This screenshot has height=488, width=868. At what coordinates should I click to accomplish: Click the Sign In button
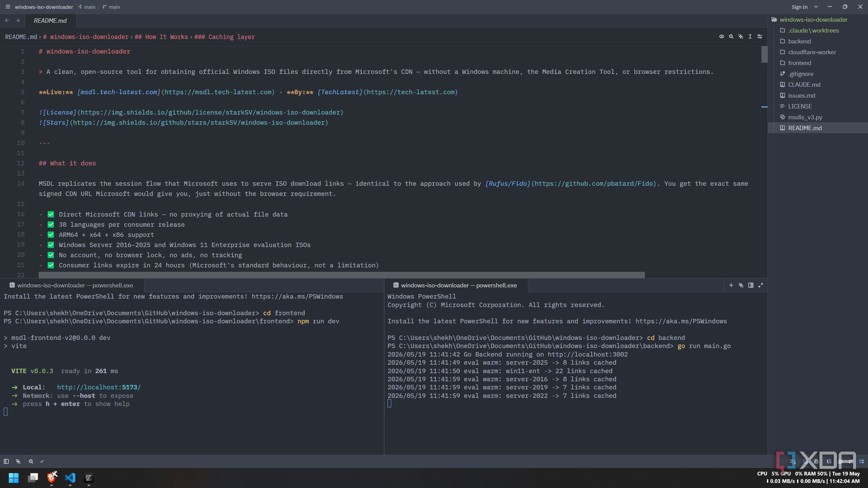point(799,7)
